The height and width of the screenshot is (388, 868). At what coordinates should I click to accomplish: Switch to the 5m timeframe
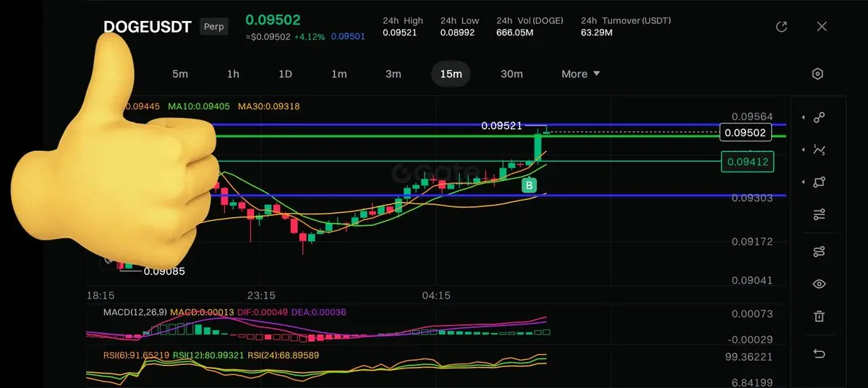pos(180,74)
